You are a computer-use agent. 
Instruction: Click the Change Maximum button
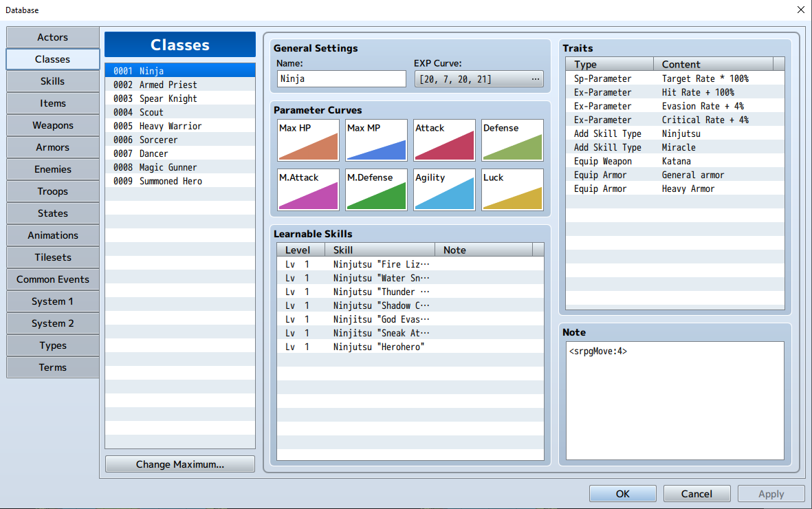click(x=180, y=464)
